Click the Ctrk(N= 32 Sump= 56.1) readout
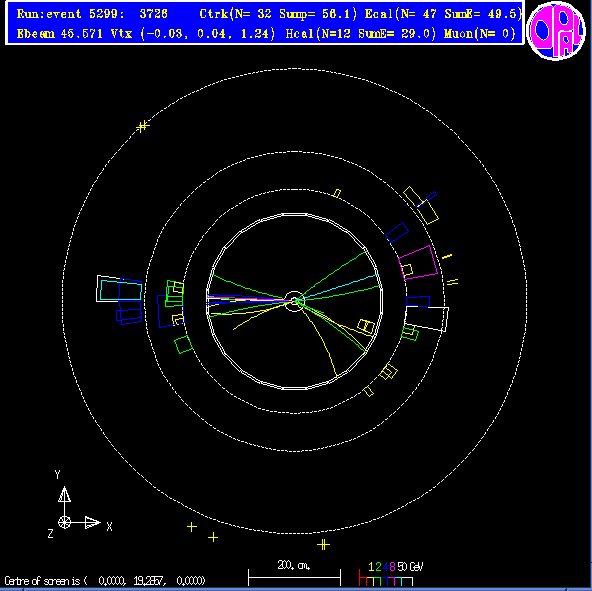 [x=278, y=14]
